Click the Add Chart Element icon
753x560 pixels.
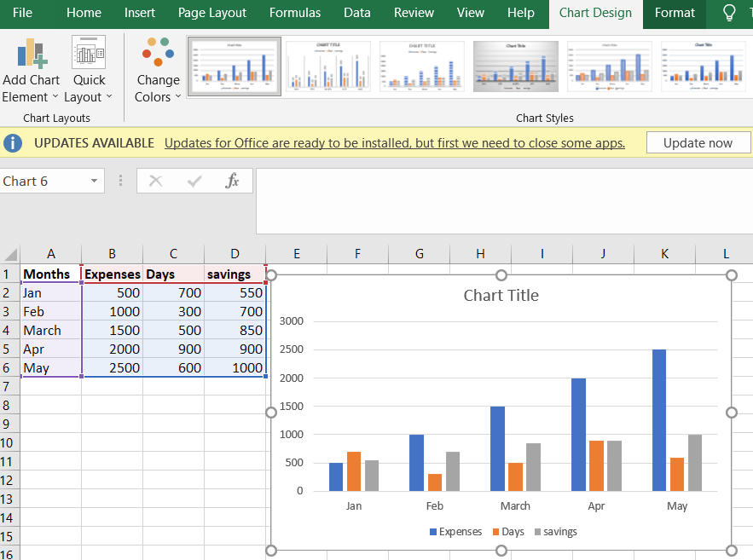(x=32, y=55)
